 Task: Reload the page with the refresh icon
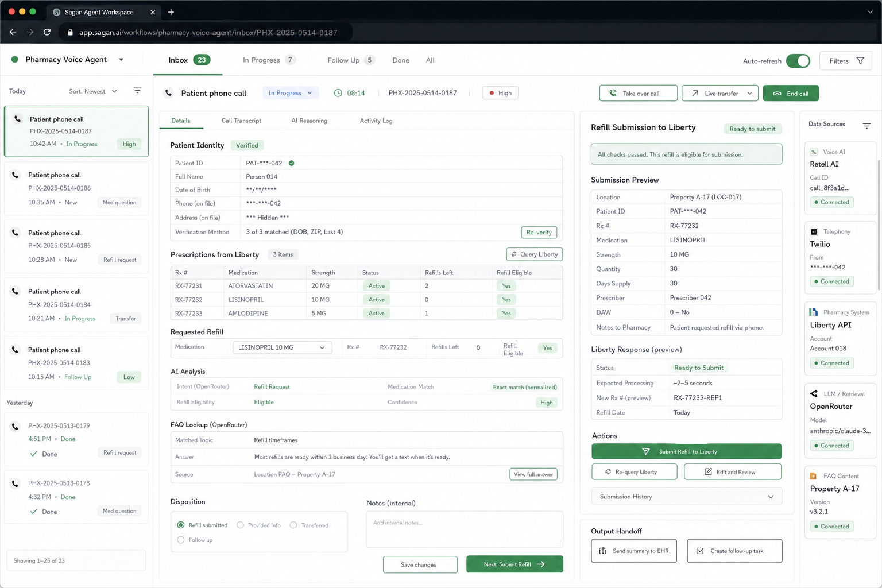point(47,32)
